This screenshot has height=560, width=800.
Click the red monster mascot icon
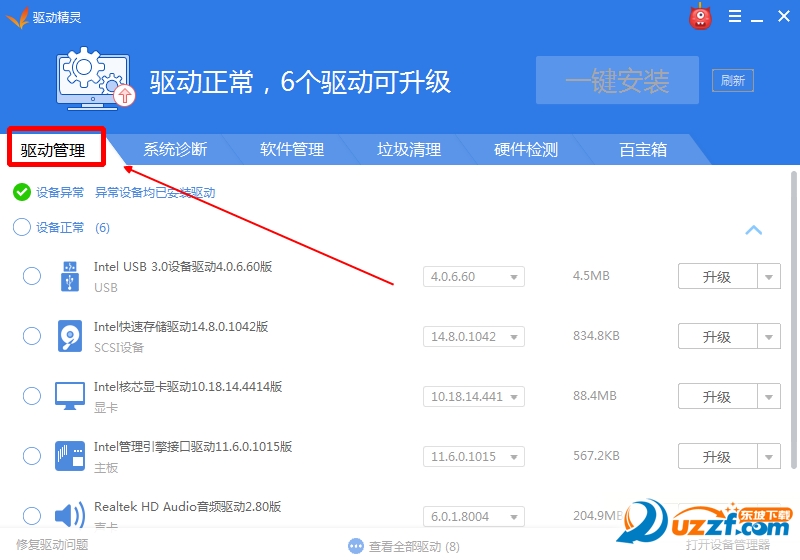[x=700, y=16]
